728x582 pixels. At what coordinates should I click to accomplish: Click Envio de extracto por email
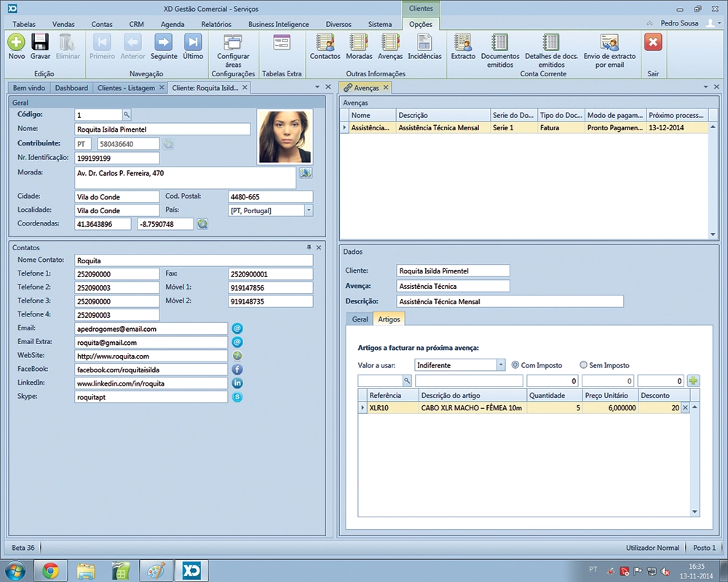click(609, 43)
